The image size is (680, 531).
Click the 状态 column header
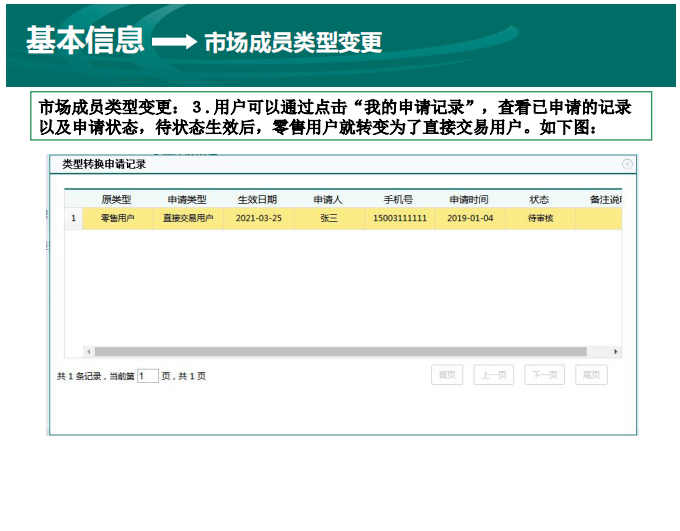click(539, 199)
